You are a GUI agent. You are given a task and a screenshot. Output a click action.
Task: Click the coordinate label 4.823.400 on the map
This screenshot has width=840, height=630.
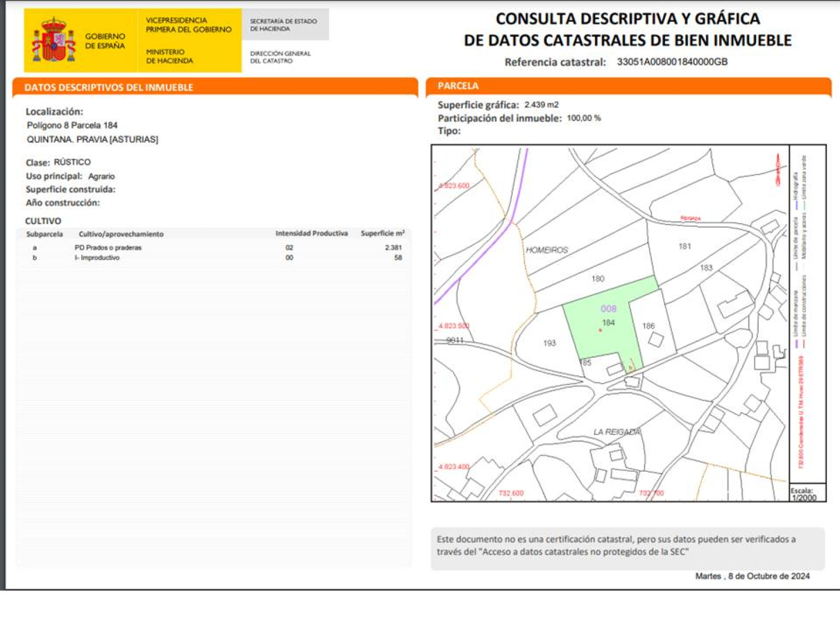(454, 467)
